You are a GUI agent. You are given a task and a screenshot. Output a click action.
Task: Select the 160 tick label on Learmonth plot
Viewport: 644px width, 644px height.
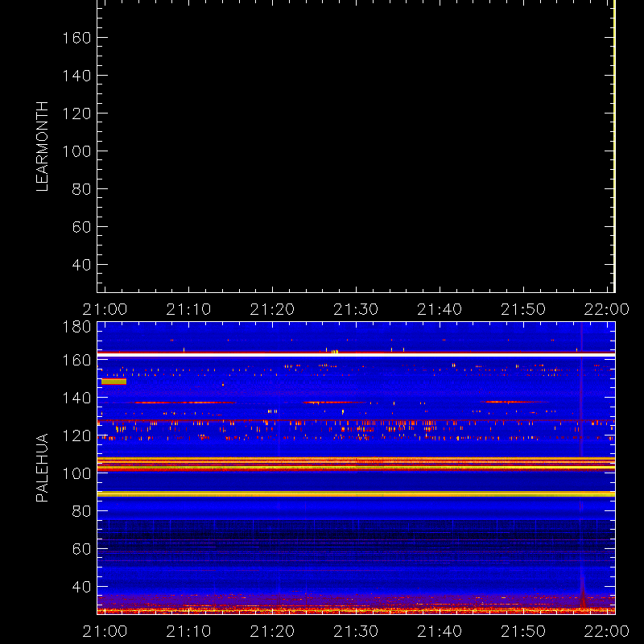[76, 38]
